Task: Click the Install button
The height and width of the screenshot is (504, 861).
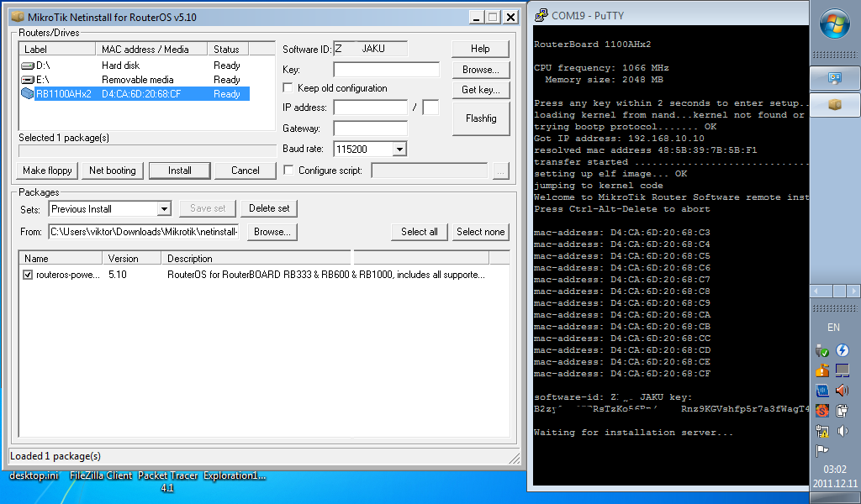Action: [179, 170]
